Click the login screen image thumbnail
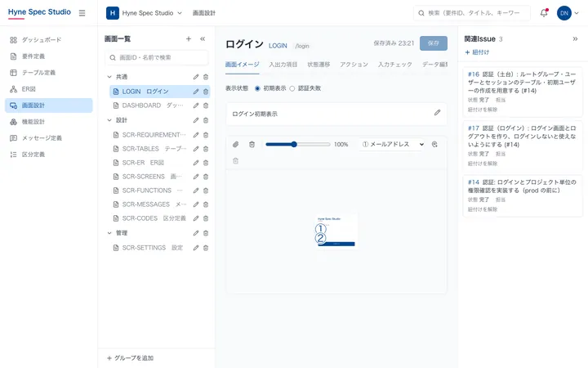This screenshot has width=588, height=368. tap(336, 231)
